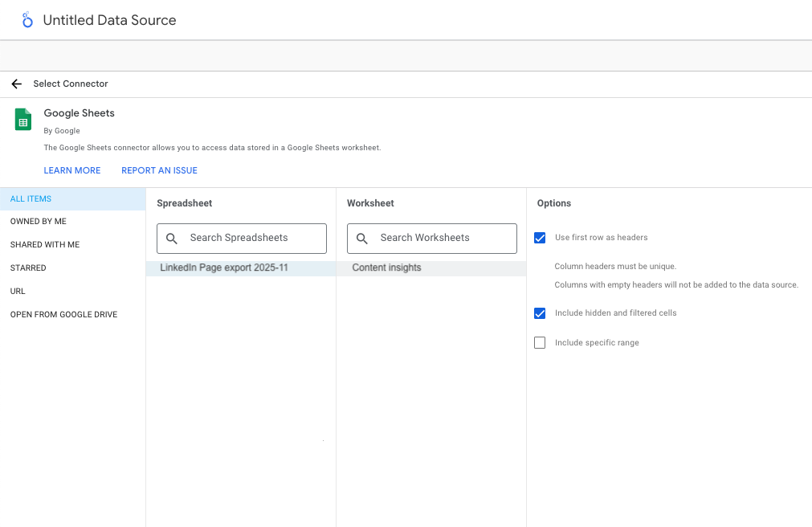Select the ALL ITEMS filter
The width and height of the screenshot is (812, 527).
[31, 198]
